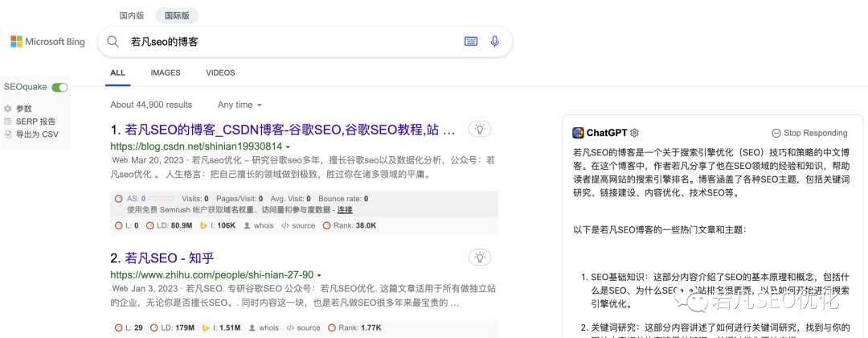Click source in the CSDN result bar

click(298, 225)
